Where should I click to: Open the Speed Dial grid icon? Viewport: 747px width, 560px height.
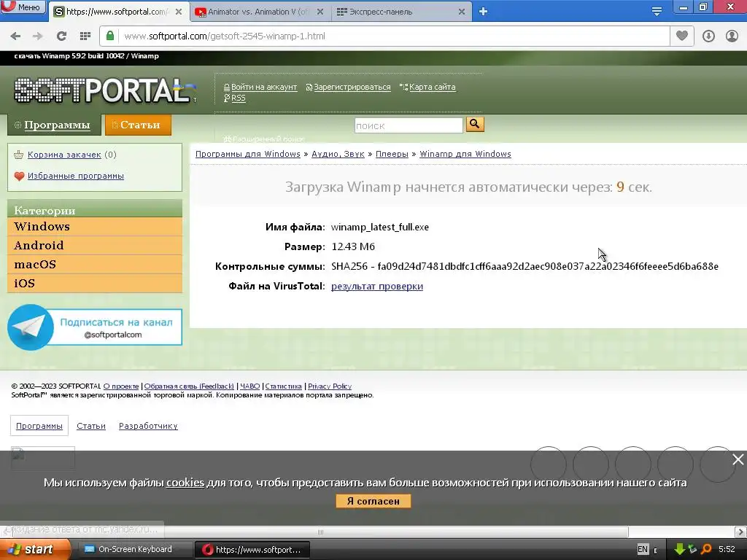[85, 36]
